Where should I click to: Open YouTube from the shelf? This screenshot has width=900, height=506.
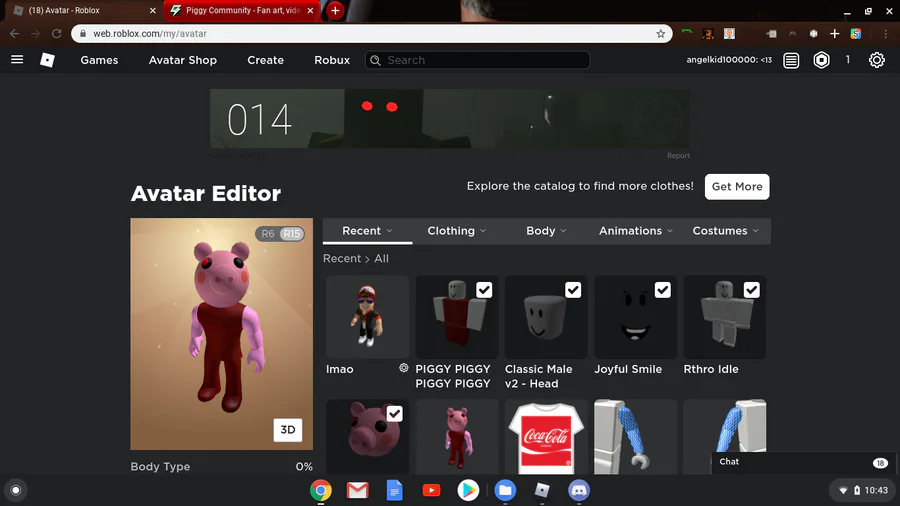click(x=431, y=491)
